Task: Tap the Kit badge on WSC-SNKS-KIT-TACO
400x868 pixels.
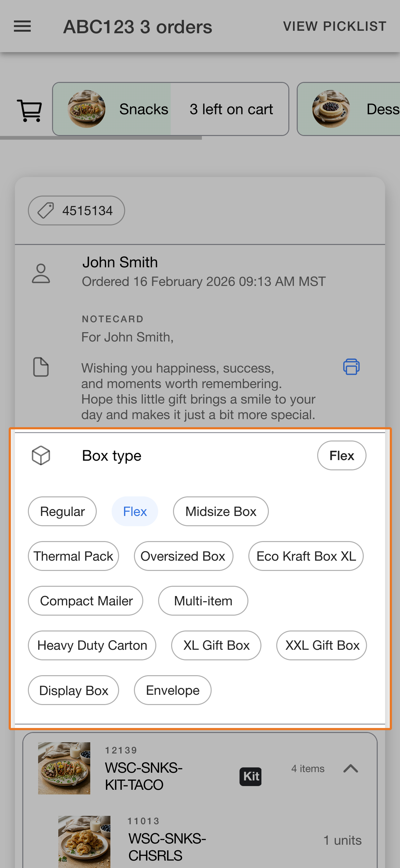Action: (251, 777)
